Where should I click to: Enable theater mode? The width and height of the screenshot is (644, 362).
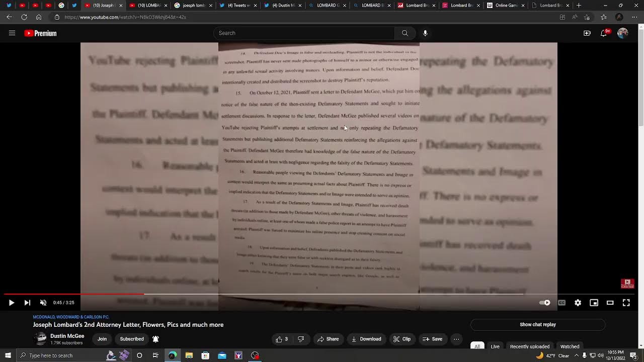pyautogui.click(x=610, y=303)
